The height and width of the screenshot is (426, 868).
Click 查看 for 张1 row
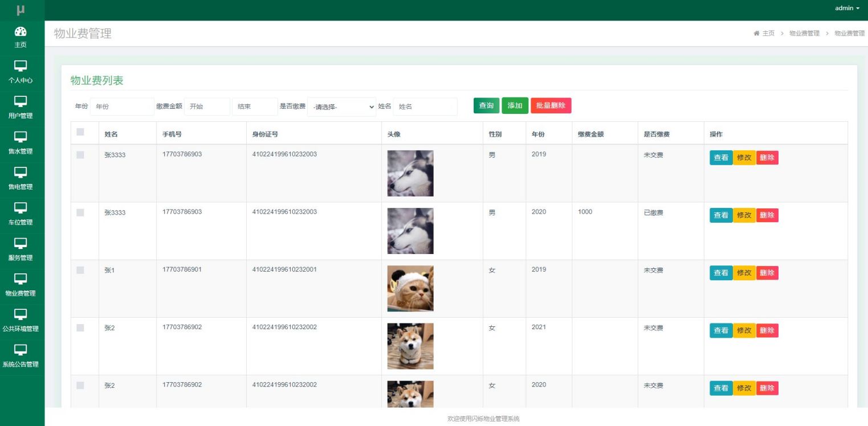pos(721,273)
